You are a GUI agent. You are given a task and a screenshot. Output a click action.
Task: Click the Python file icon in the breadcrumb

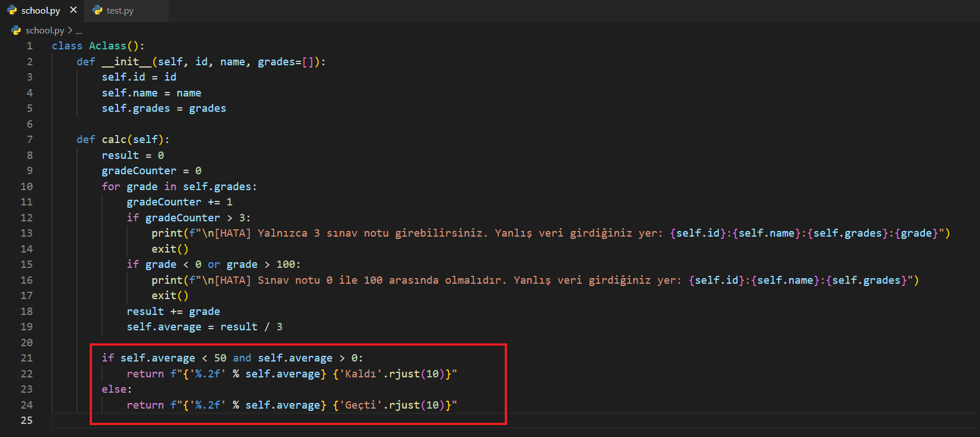pos(16,30)
